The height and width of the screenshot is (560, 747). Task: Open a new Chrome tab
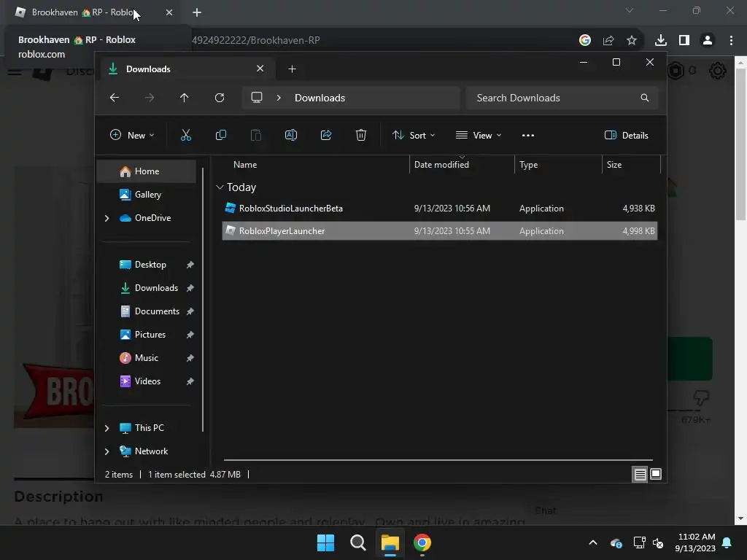tap(197, 12)
